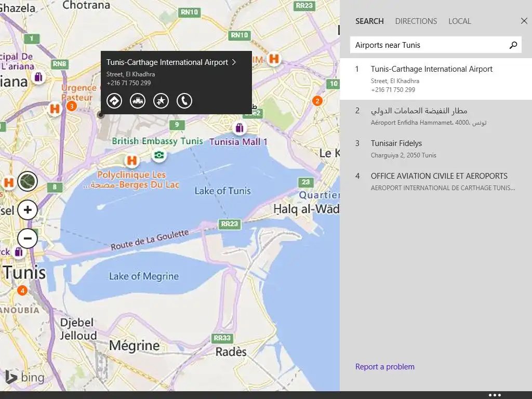532x399 pixels.
Task: Click the Tunis-Carthage Airport map marker dot
Action: coord(100,115)
